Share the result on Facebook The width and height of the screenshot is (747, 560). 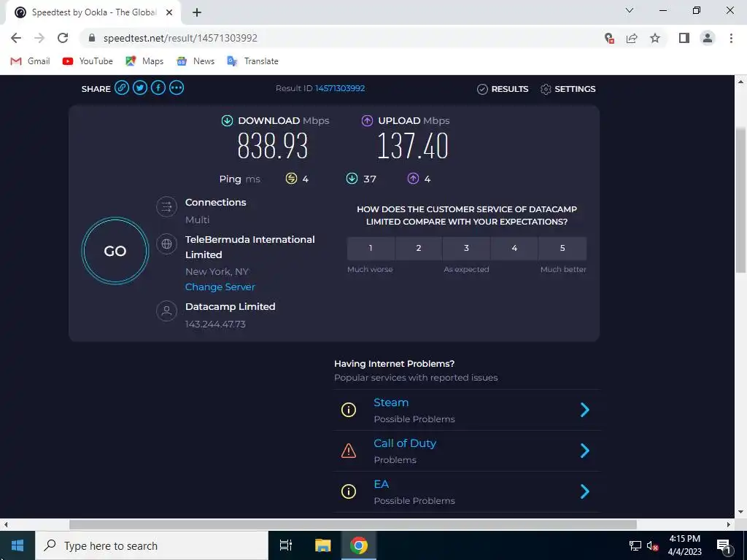click(x=158, y=88)
